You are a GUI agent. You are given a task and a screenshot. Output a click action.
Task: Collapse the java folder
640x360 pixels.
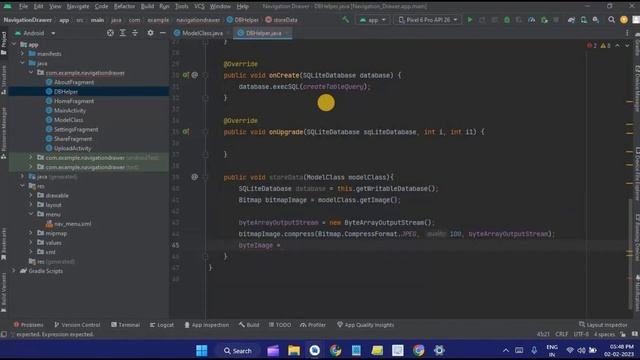22,63
